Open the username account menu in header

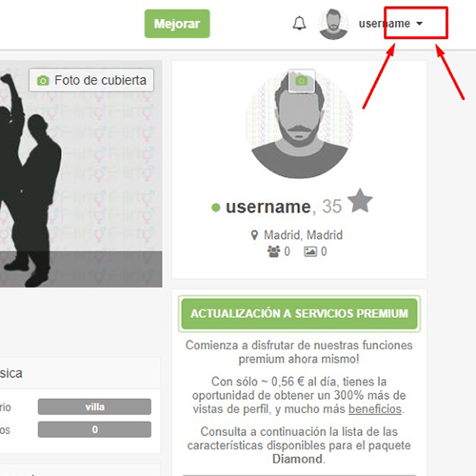point(390,24)
